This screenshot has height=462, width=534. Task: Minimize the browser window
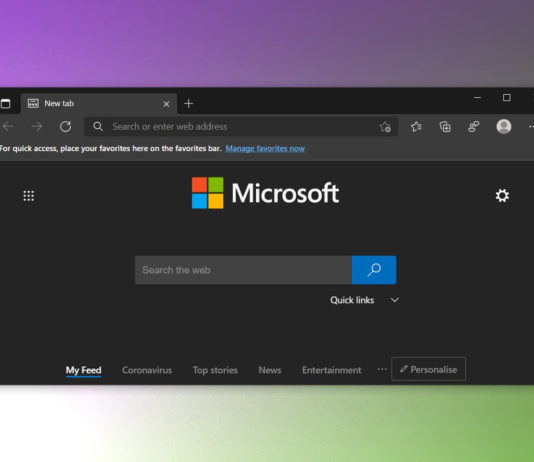click(477, 98)
